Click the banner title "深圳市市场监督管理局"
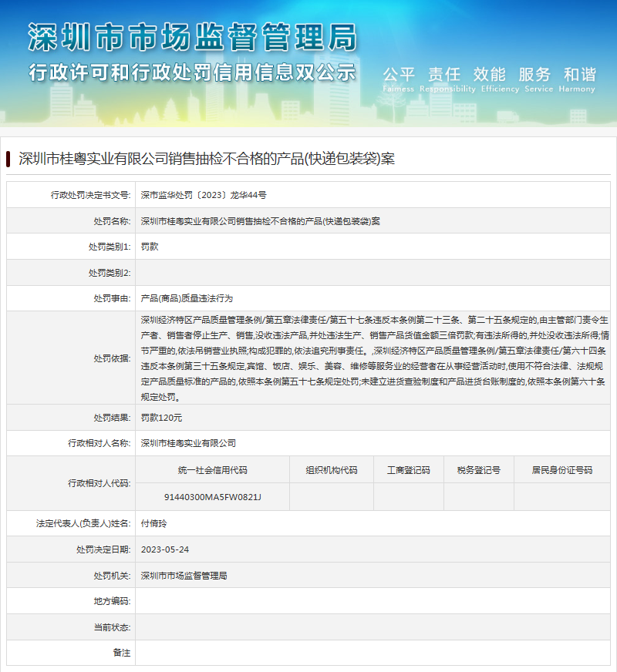 (193, 37)
